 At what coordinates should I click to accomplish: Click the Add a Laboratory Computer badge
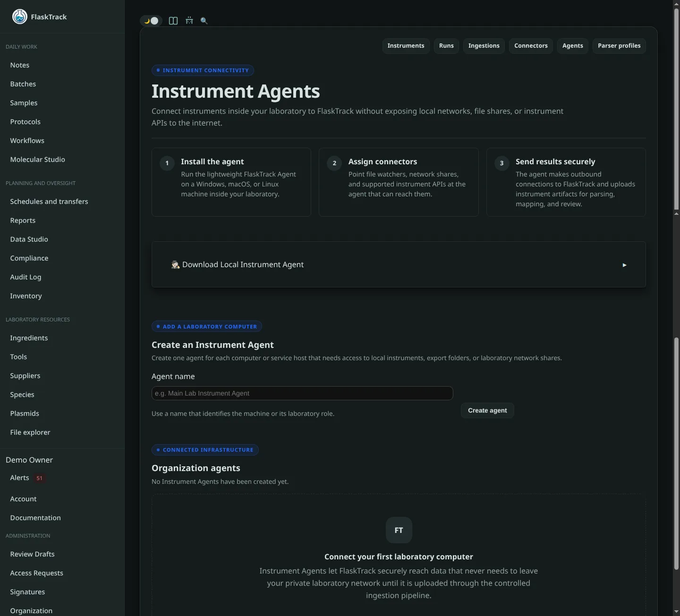[207, 327]
